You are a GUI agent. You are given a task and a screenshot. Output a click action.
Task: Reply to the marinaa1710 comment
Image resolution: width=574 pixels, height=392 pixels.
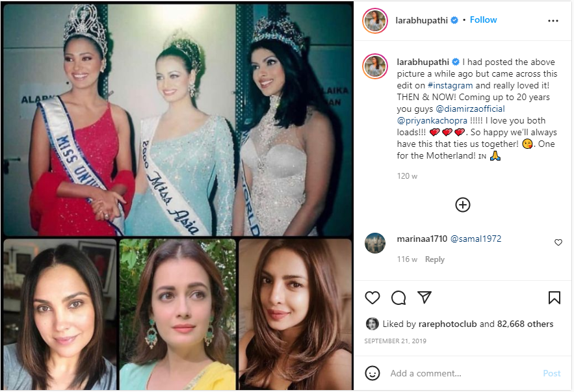pyautogui.click(x=434, y=259)
